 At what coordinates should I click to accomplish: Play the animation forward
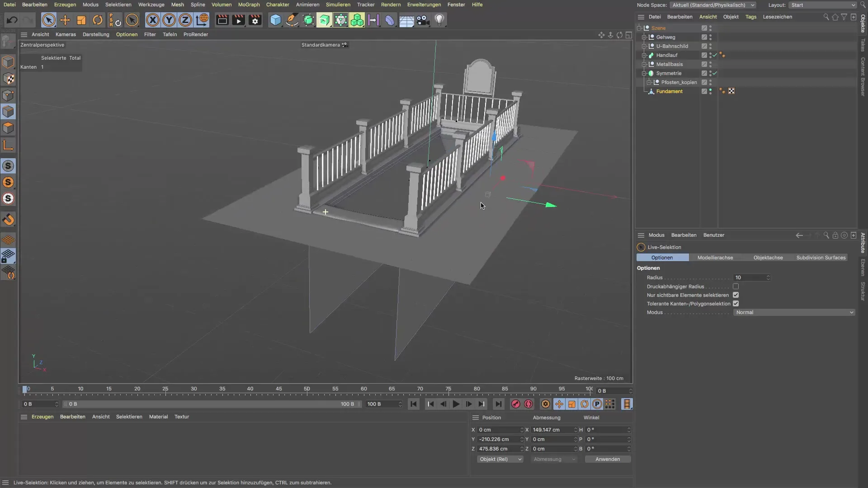tap(456, 404)
